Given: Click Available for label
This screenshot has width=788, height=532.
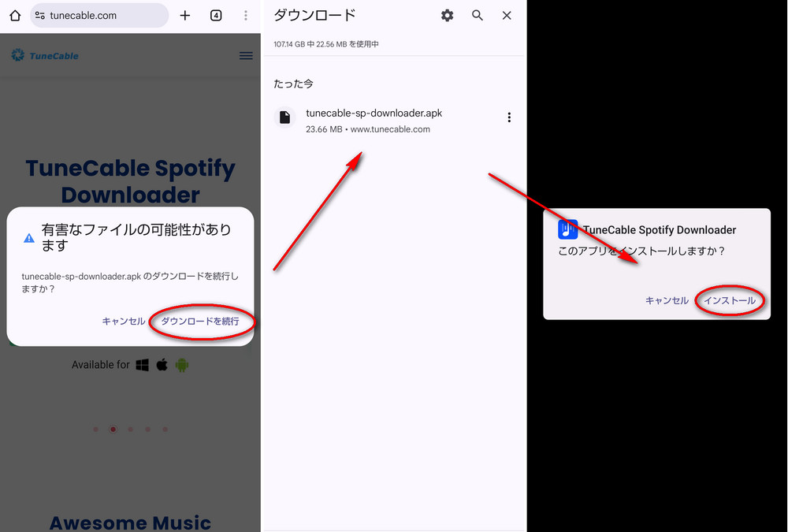Looking at the screenshot, I should 101,365.
